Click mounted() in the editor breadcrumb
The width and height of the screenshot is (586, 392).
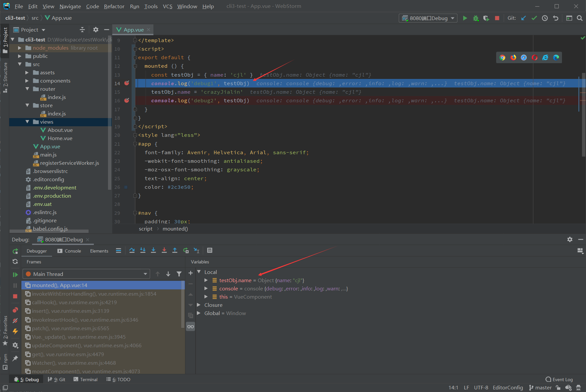tap(175, 229)
